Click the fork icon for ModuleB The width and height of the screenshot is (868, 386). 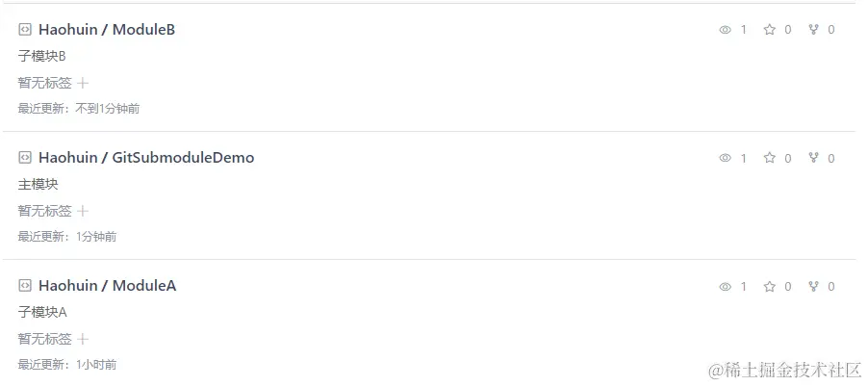pyautogui.click(x=813, y=29)
